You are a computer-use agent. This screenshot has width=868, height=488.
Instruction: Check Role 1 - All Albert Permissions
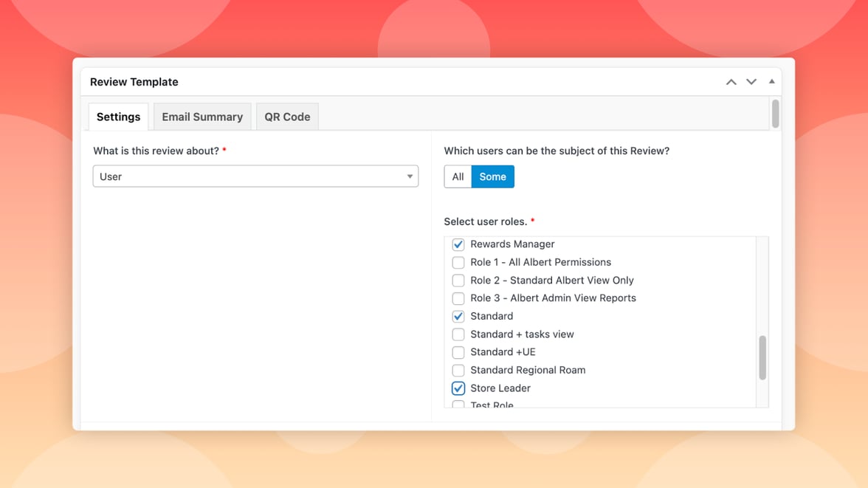[458, 262]
